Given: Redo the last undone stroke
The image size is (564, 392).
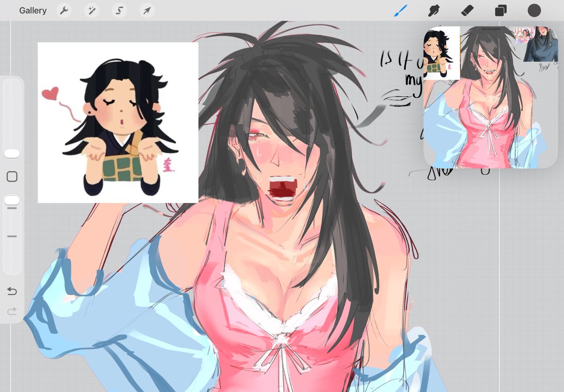Looking at the screenshot, I should pos(12,311).
